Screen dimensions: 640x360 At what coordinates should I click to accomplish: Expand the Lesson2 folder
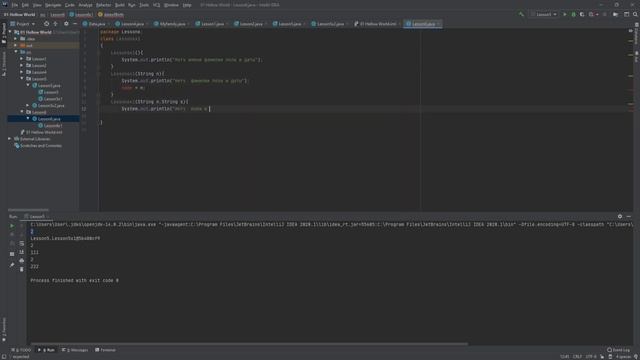[x=22, y=65]
